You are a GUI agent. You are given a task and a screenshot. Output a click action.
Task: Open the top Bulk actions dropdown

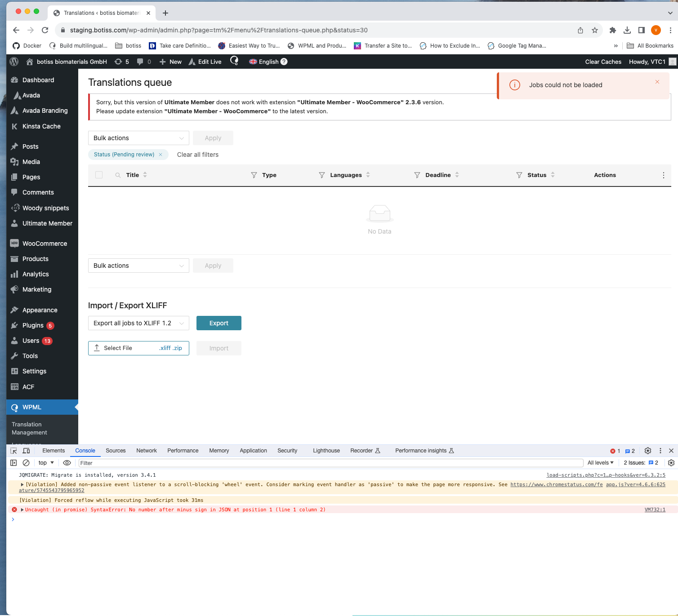pyautogui.click(x=138, y=138)
